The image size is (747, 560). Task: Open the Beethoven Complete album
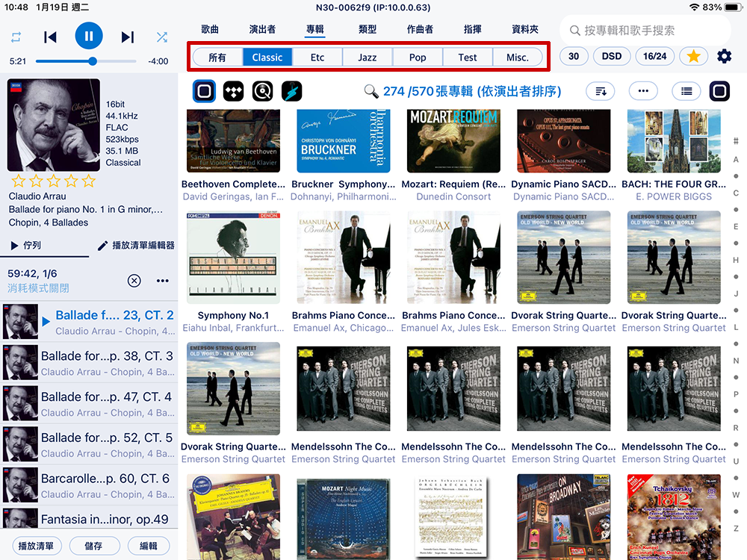click(233, 141)
